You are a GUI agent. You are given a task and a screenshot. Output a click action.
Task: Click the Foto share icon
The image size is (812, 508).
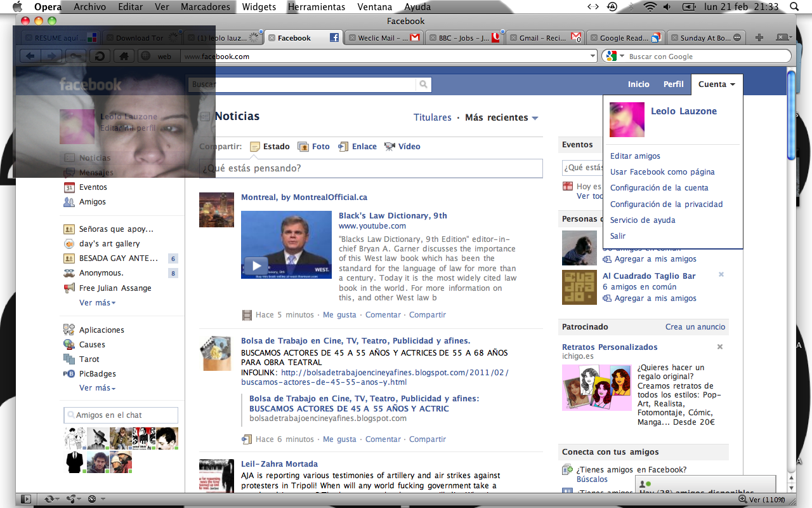(x=303, y=147)
